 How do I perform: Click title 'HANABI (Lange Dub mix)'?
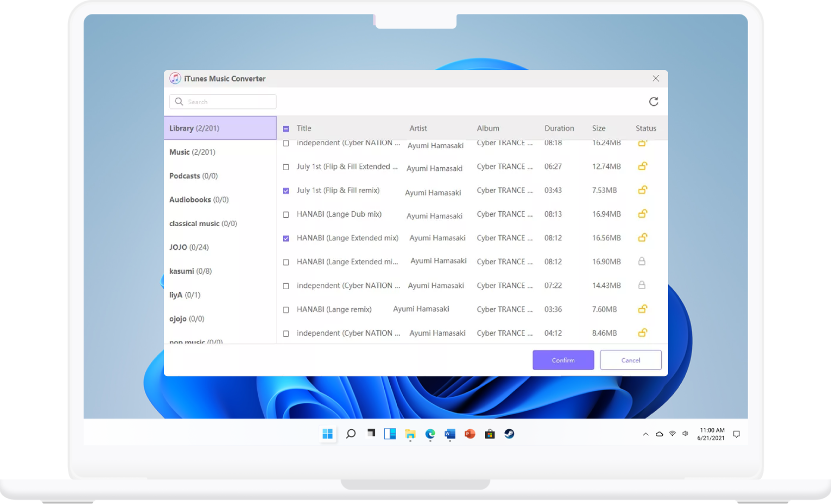tap(339, 214)
